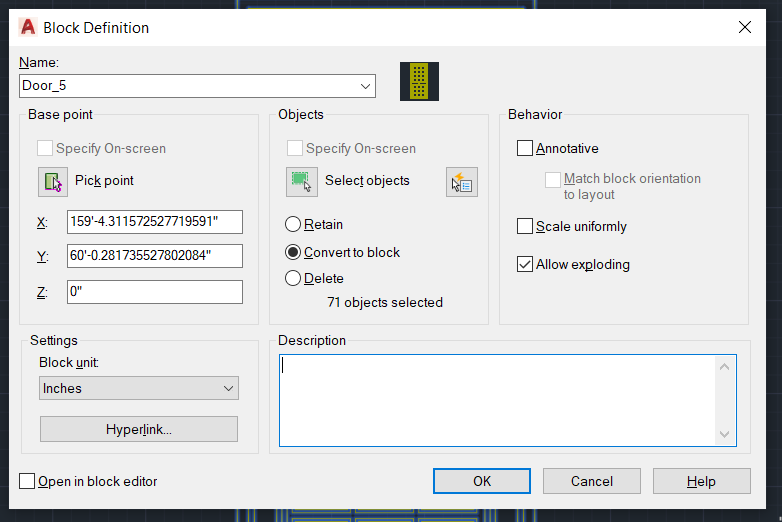Toggle Match block orientation to layout
Viewport: 782px width, 522px height.
(x=553, y=180)
